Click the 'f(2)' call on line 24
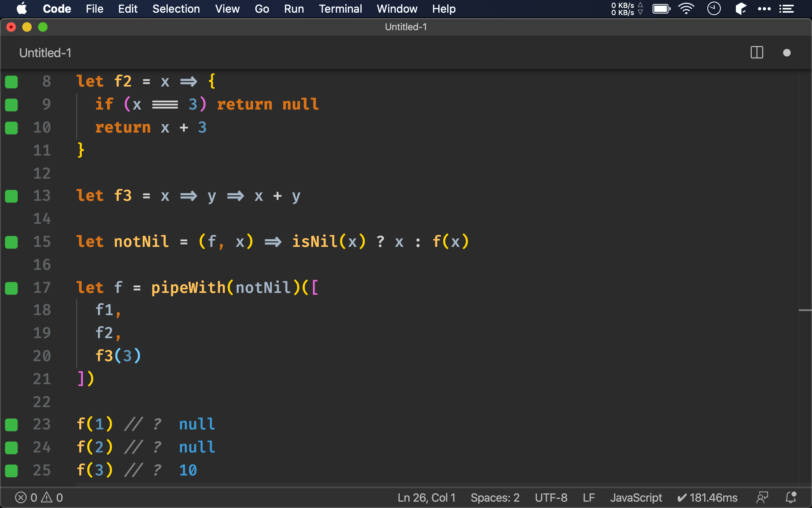 [x=95, y=447]
